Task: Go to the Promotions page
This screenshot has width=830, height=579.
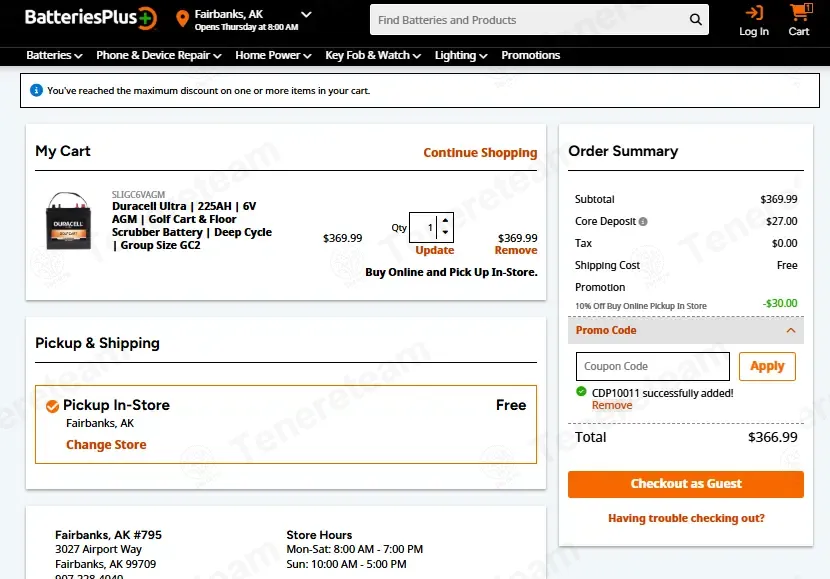Action: tap(530, 56)
